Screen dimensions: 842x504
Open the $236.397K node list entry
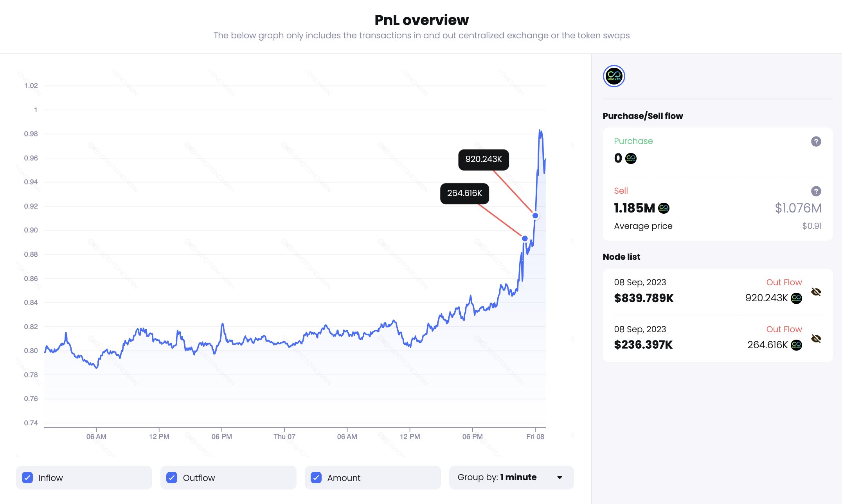pos(643,345)
